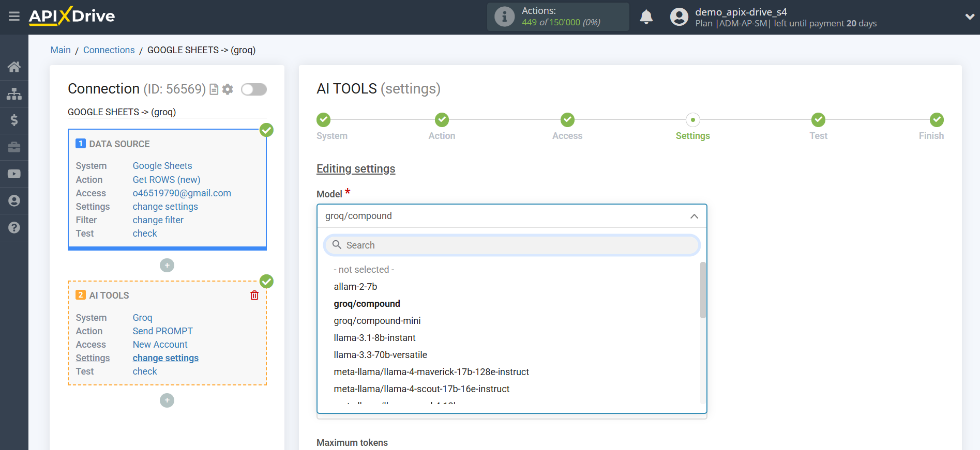Image resolution: width=980 pixels, height=450 pixels.
Task: Click the Access step check icon
Action: coord(567,120)
